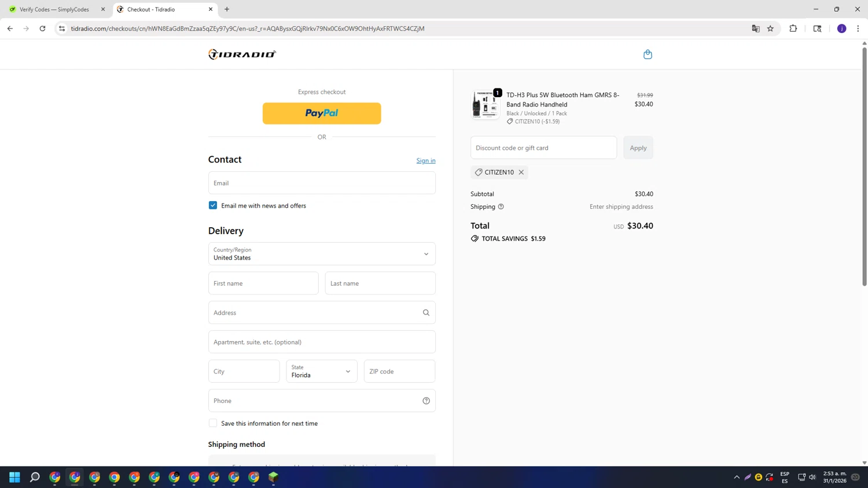Image resolution: width=868 pixels, height=488 pixels.
Task: Go forward in browser history
Action: pyautogui.click(x=26, y=28)
